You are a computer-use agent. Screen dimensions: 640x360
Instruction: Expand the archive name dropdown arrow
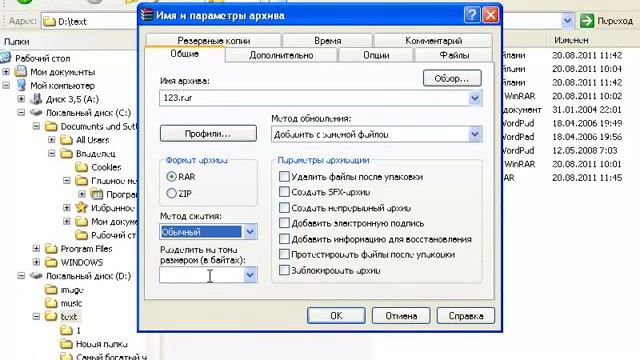pos(474,98)
